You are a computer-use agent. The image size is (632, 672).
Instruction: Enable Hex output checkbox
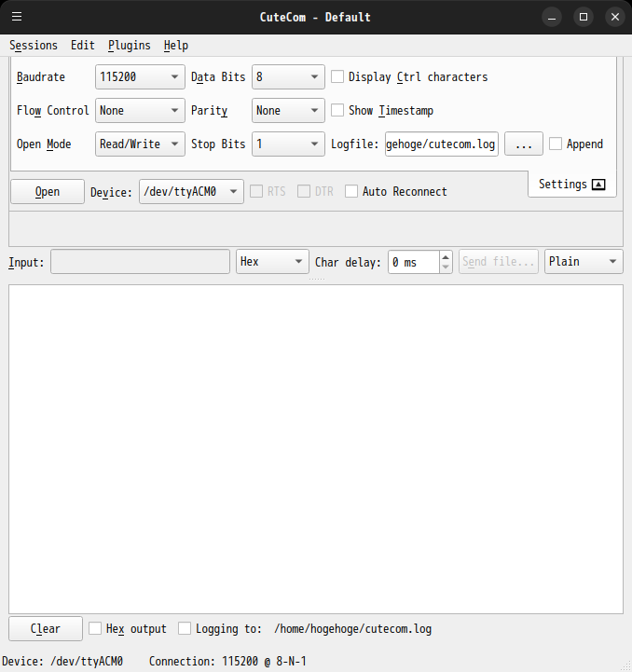coord(95,628)
